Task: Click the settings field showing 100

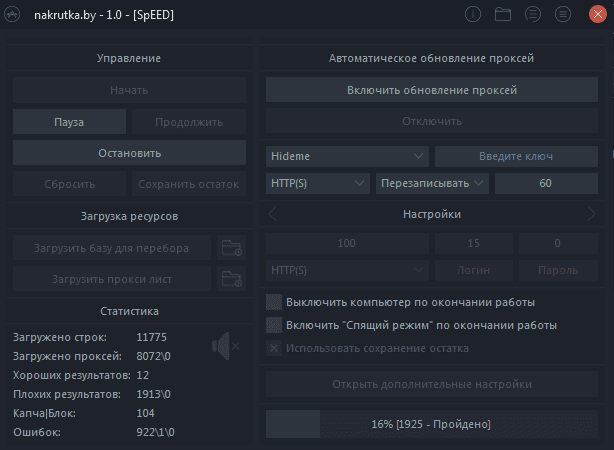Action: 347,243
